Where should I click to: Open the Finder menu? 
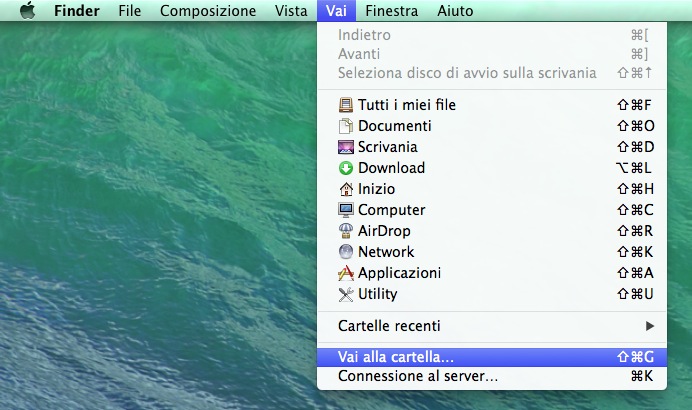[x=77, y=11]
